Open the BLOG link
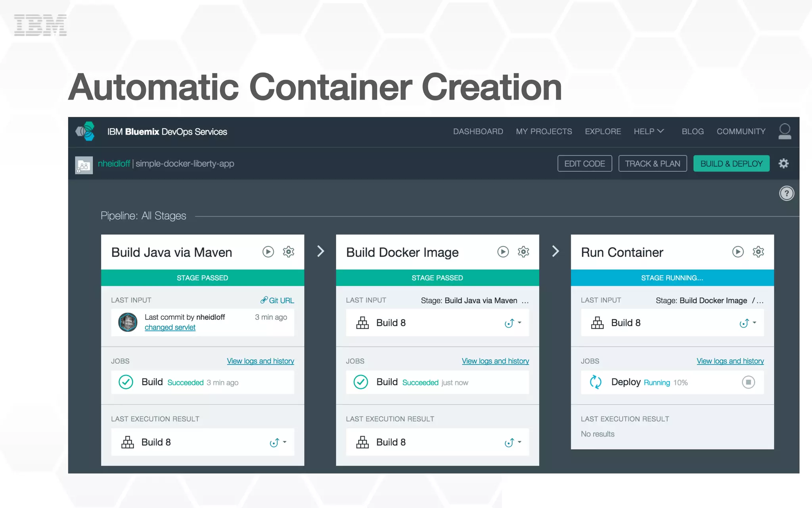Image resolution: width=812 pixels, height=508 pixels. pos(693,131)
